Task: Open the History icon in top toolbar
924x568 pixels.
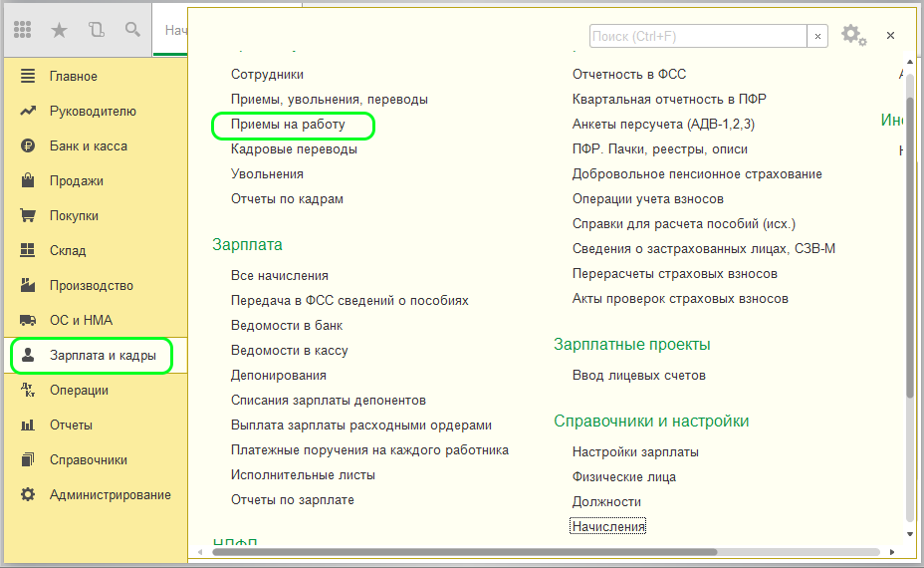Action: tap(96, 30)
